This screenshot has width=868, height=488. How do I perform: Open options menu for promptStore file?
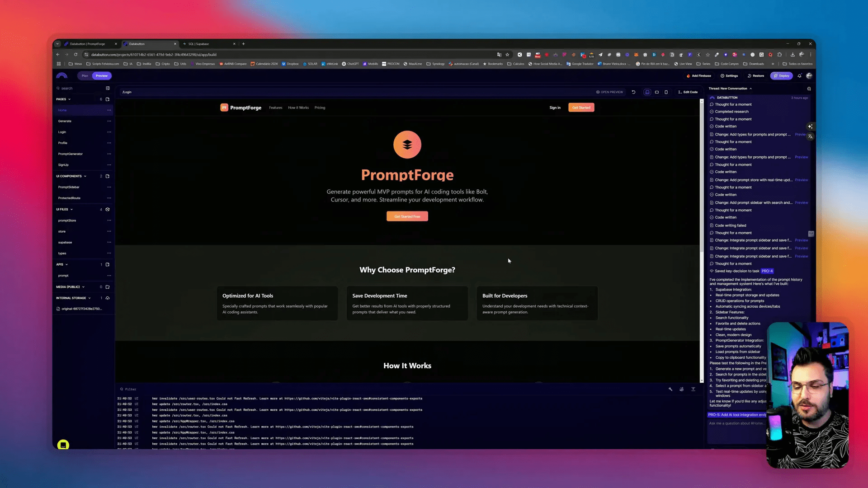(109, 221)
